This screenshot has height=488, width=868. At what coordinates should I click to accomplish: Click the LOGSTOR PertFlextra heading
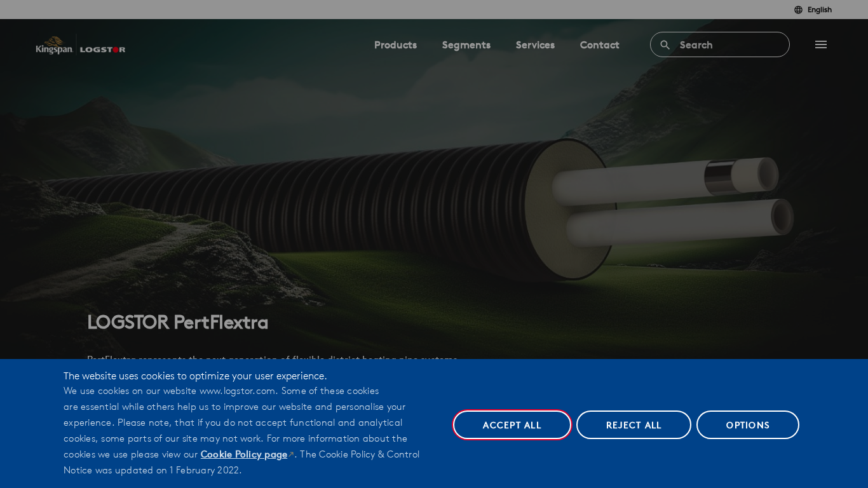pyautogui.click(x=178, y=322)
